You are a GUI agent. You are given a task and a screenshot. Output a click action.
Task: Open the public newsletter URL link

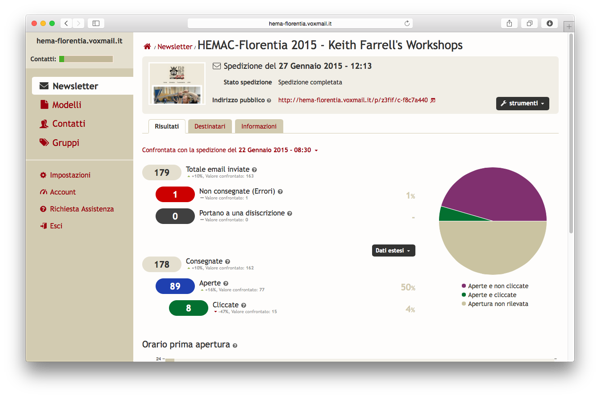point(353,100)
